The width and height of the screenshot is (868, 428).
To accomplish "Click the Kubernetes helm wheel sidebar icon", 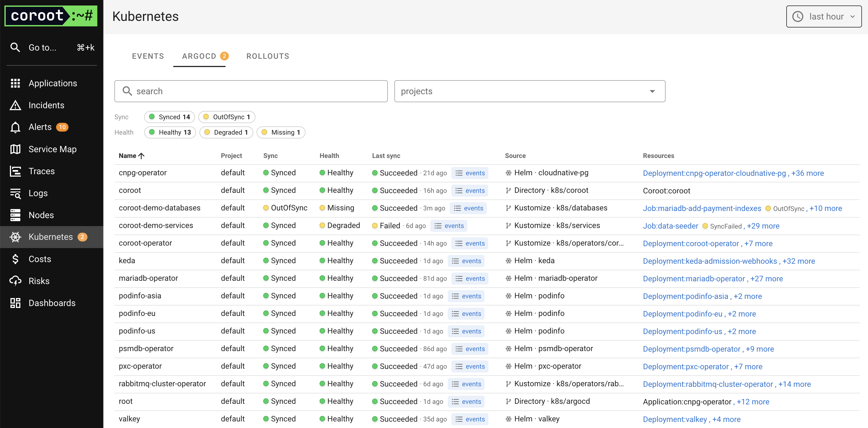I will tap(15, 237).
